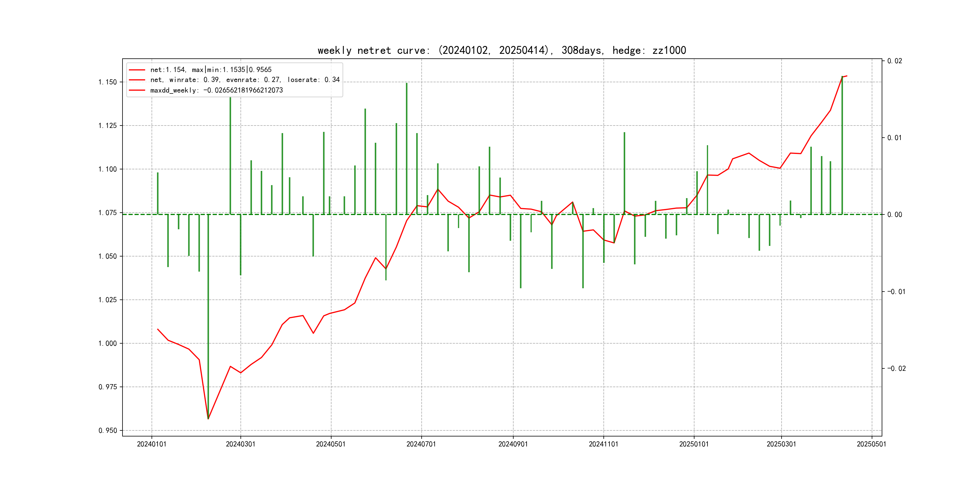Viewport: 980px width, 490px height.
Task: Click the 20241101 x-axis date label
Action: 603,444
